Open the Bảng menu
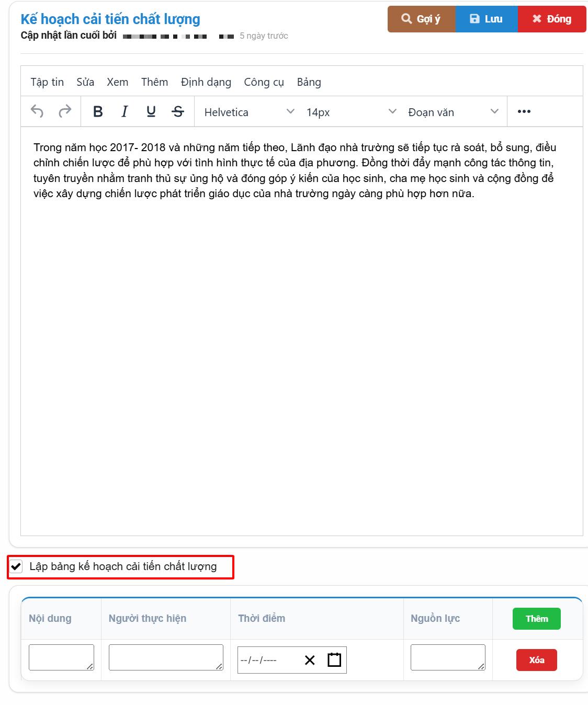The image size is (588, 705). pyautogui.click(x=309, y=82)
